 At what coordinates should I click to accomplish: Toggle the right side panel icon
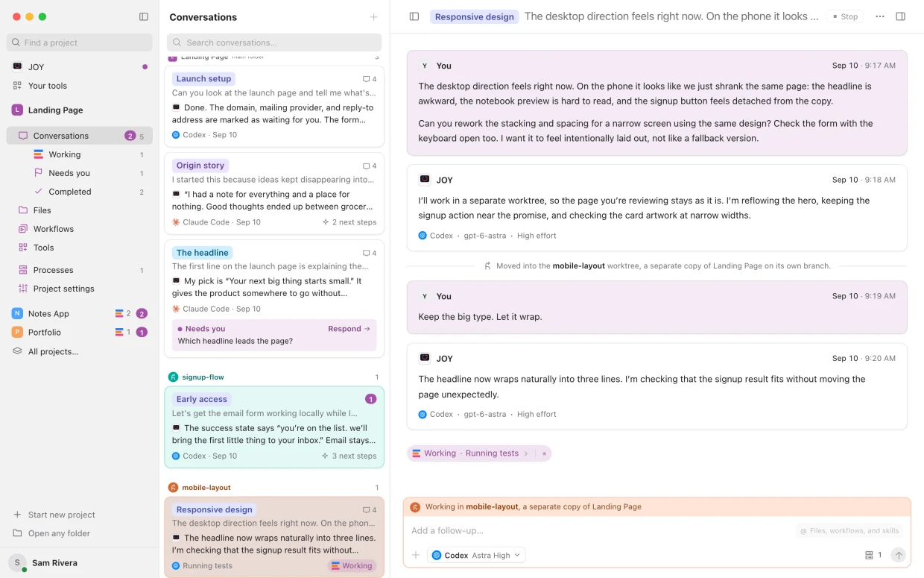click(900, 16)
